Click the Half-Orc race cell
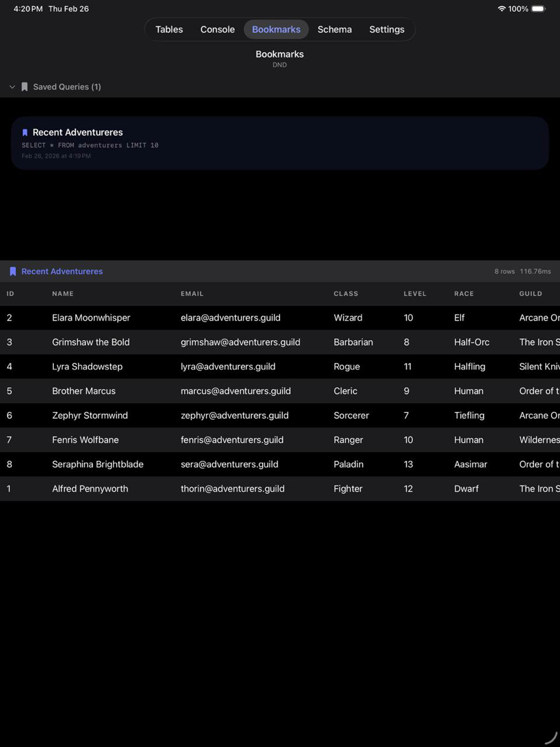This screenshot has width=560, height=747. 472,342
